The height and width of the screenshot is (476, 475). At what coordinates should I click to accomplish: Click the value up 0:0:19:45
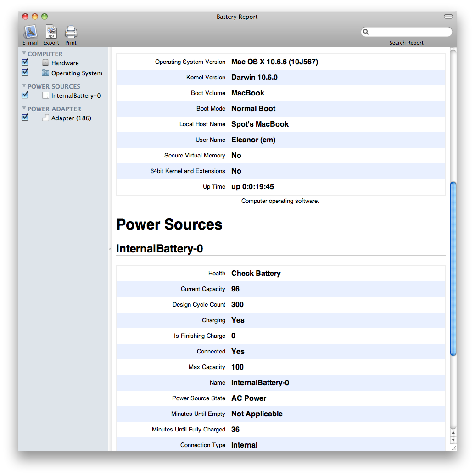click(252, 187)
